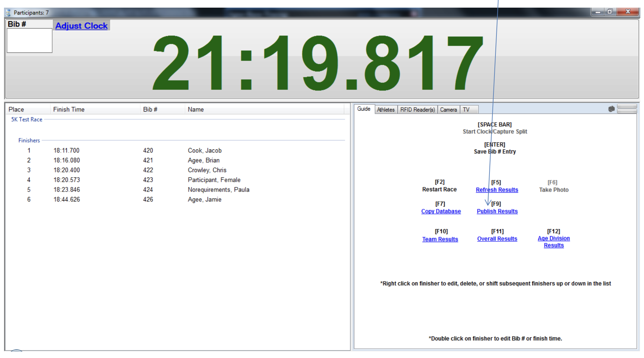View Overall Results link
The height and width of the screenshot is (358, 644).
497,239
